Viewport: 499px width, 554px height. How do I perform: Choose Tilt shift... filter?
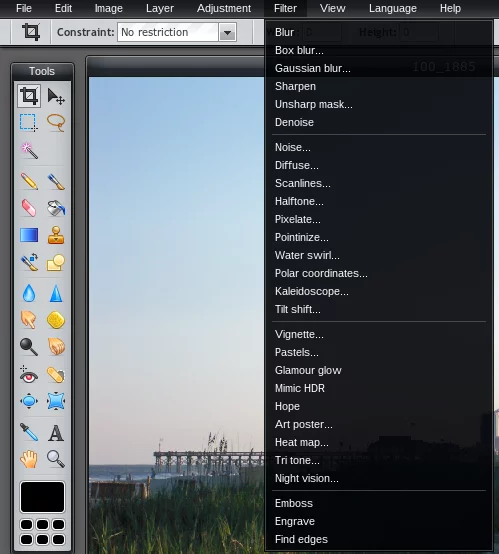point(379,310)
